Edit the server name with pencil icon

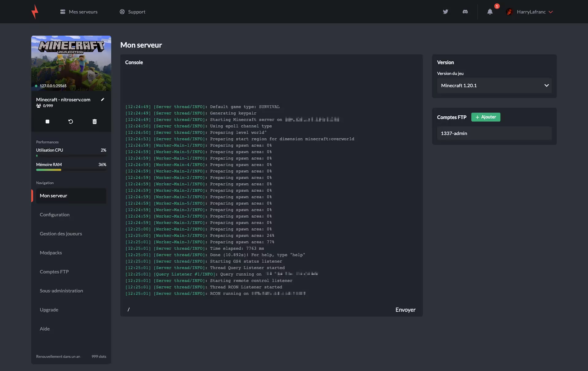(103, 99)
